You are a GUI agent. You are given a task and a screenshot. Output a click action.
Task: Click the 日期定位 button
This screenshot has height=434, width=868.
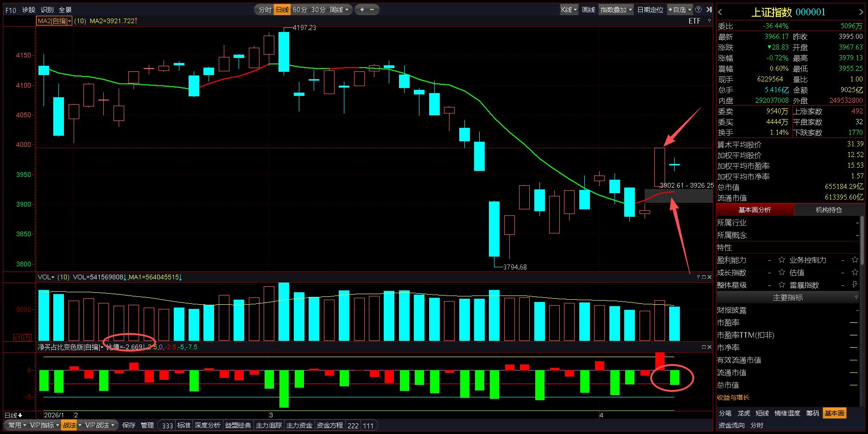[650, 9]
